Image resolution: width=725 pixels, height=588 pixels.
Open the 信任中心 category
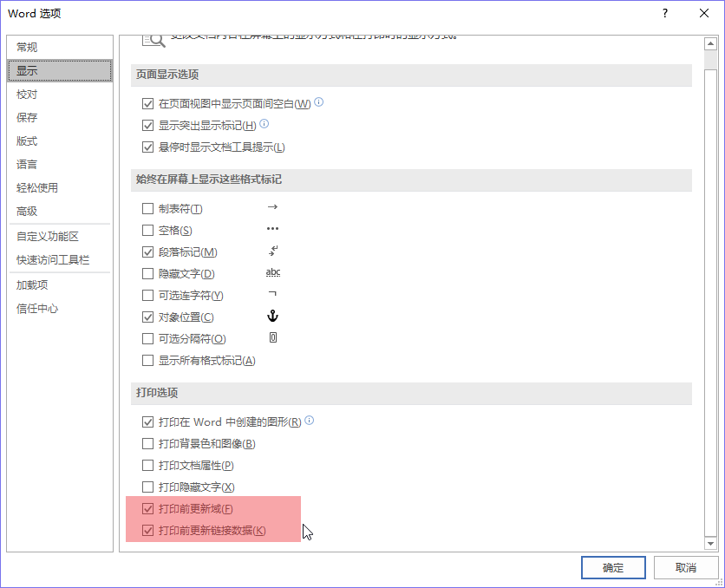tap(60, 309)
